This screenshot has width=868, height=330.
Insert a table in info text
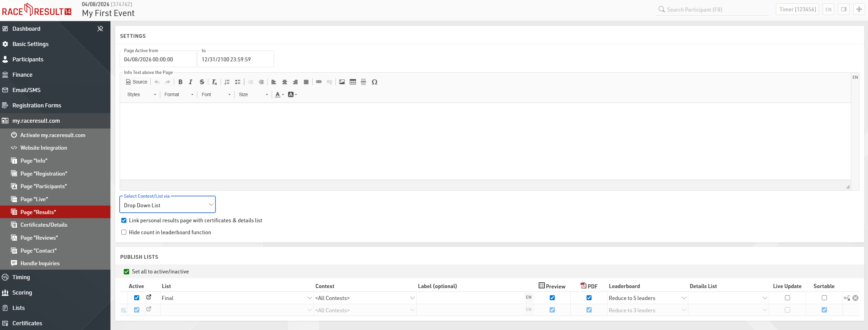(353, 82)
